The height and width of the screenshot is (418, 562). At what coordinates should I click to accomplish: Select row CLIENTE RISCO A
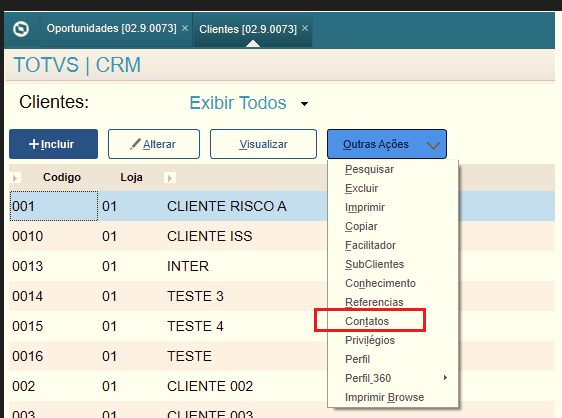(227, 206)
